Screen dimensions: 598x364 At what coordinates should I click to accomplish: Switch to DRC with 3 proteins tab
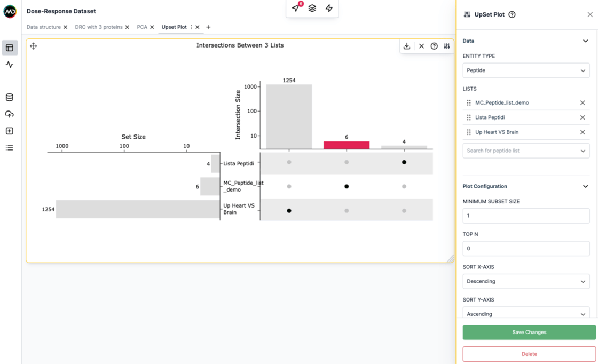(x=99, y=27)
